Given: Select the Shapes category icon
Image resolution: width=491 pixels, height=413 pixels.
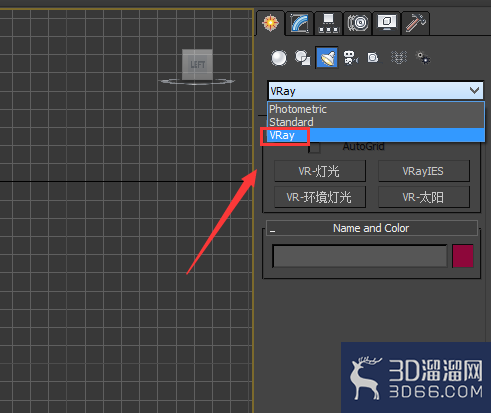Looking at the screenshot, I should [x=303, y=58].
